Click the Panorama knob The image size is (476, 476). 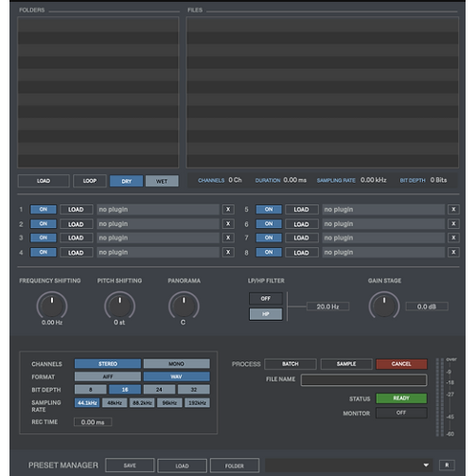click(184, 306)
